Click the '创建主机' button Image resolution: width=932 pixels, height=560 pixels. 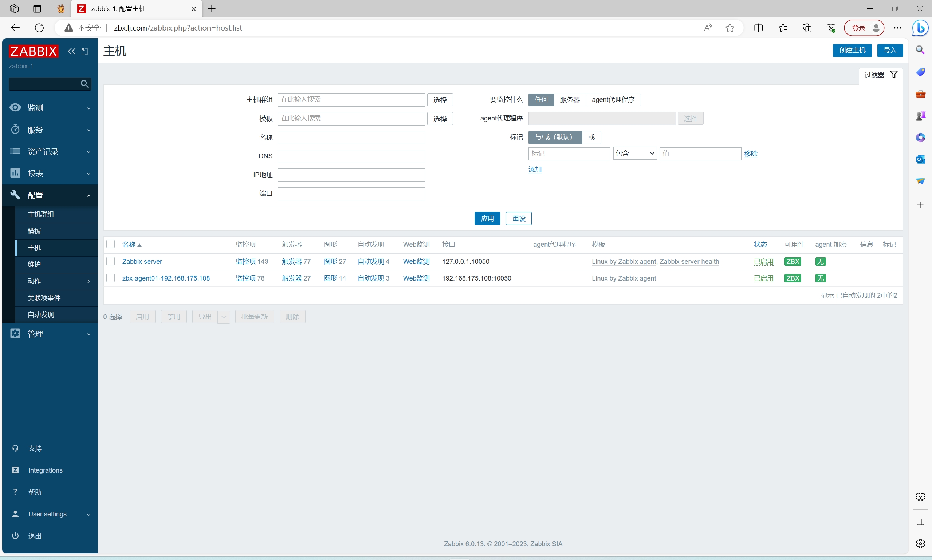click(852, 50)
